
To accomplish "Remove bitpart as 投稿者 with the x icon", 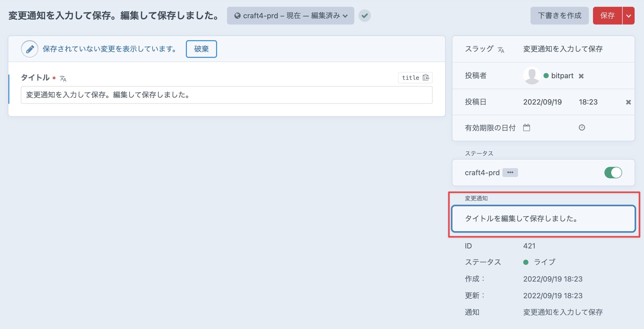I will coord(581,76).
